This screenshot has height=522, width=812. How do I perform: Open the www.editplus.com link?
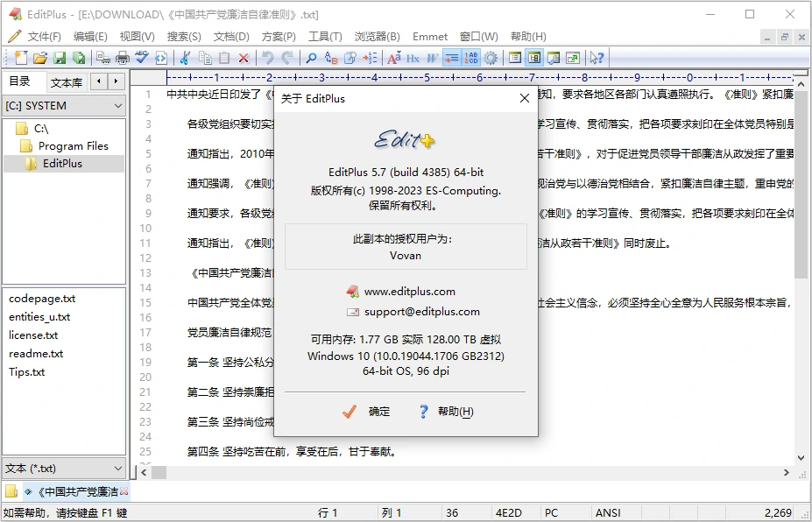click(409, 292)
